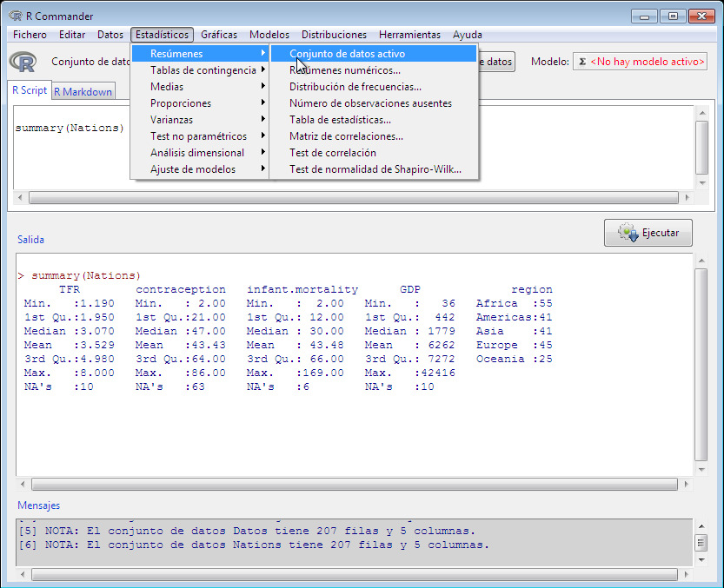
Task: Click the No hay modelo activo button
Action: [x=640, y=62]
